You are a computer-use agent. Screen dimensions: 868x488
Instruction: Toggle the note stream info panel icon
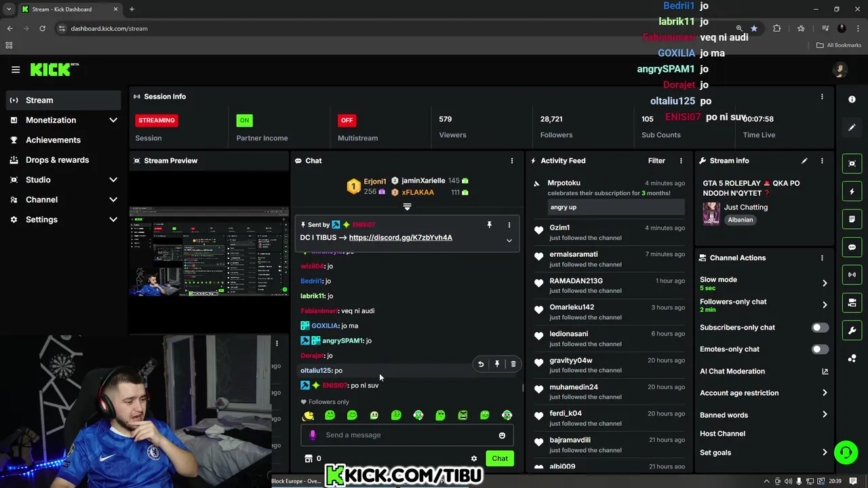[852, 219]
